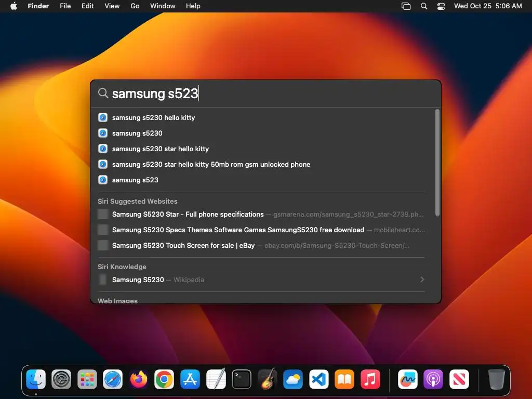Viewport: 532px width, 399px height.
Task: Launch Firefox from the Dock
Action: click(138, 379)
